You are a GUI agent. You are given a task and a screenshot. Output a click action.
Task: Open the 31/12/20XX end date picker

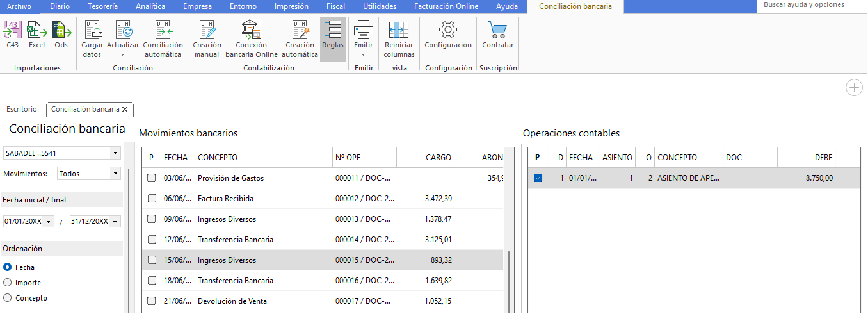point(115,222)
